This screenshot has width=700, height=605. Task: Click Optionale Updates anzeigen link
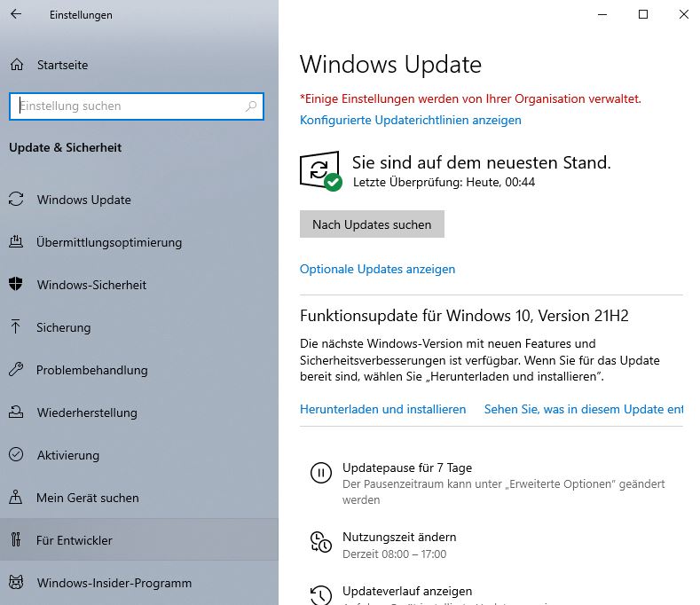377,270
